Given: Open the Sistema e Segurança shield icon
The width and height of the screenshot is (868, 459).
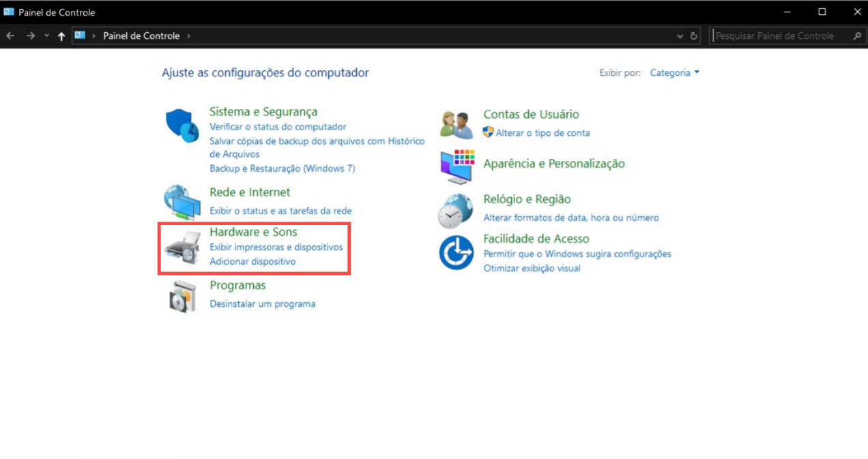Looking at the screenshot, I should (182, 125).
